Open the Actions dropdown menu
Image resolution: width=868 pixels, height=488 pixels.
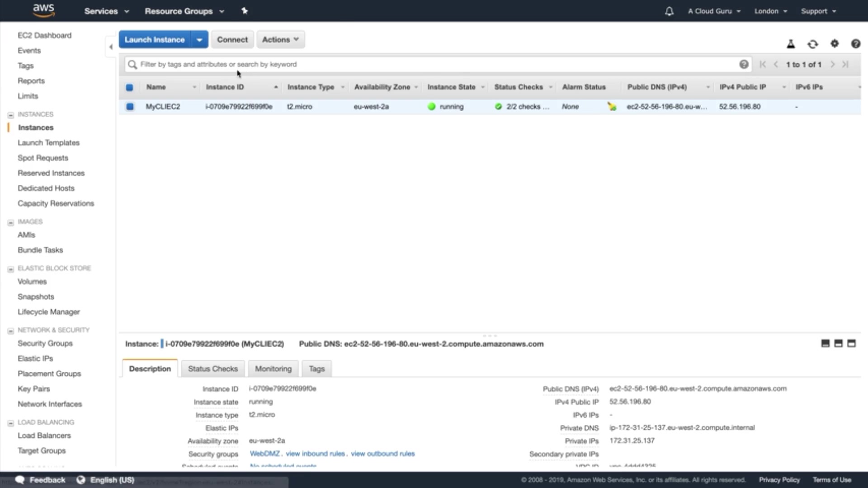280,39
